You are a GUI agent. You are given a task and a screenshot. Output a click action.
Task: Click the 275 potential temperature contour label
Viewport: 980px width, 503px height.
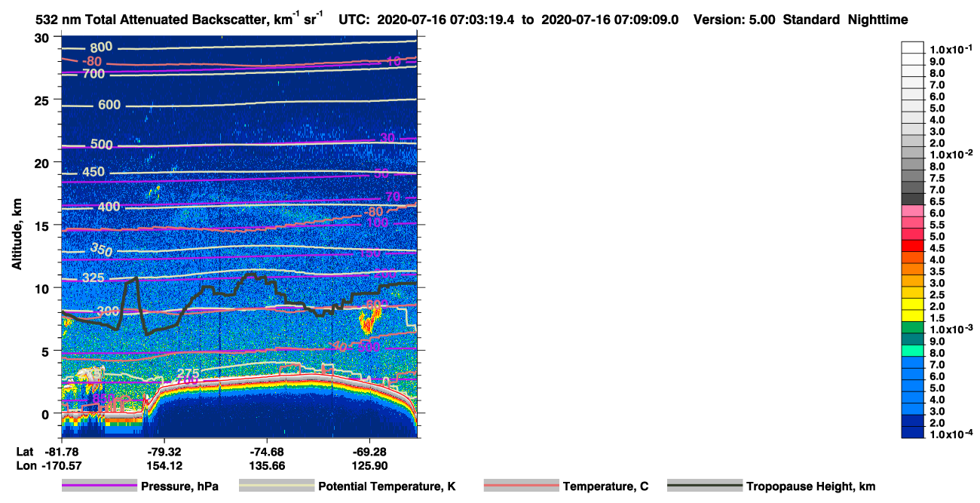pos(189,373)
